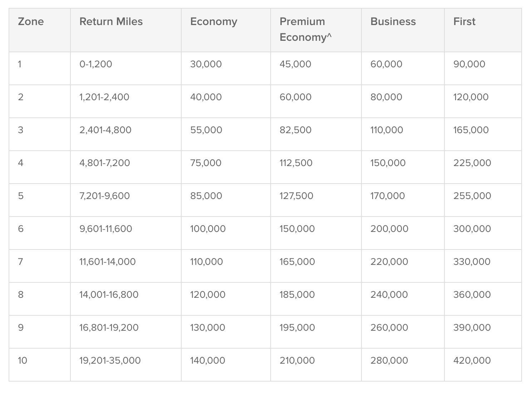Click the 19,201-35,000 miles range cell

[110, 360]
